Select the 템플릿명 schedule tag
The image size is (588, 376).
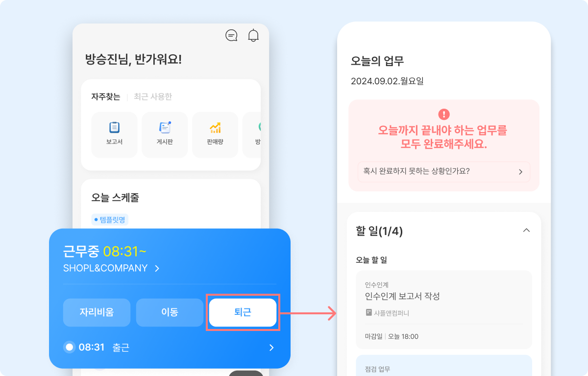[x=110, y=219]
